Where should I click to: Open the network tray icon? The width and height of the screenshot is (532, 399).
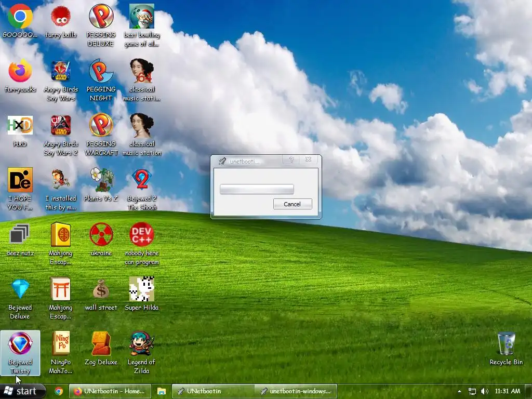tap(472, 391)
